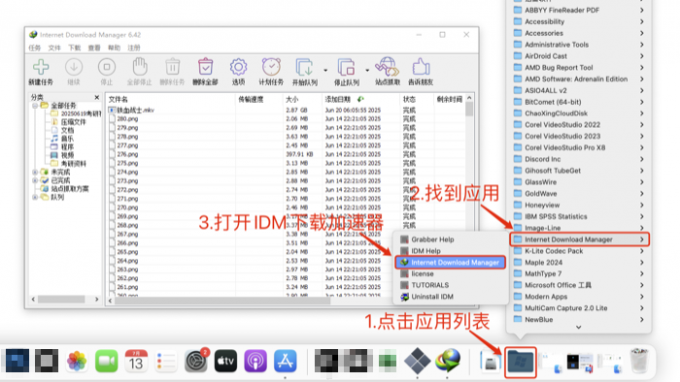
Task: Open the dropdown arrow beside 开始队列
Action: point(325,70)
